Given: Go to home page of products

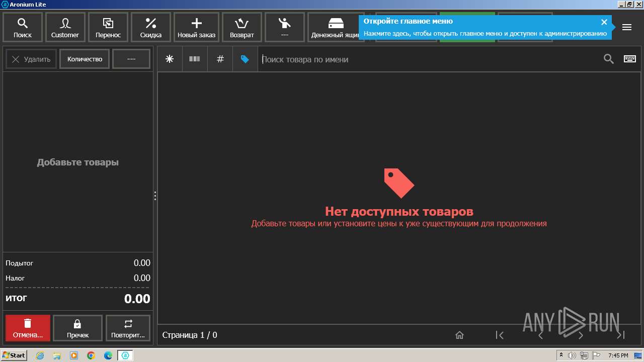Looking at the screenshot, I should [x=459, y=335].
